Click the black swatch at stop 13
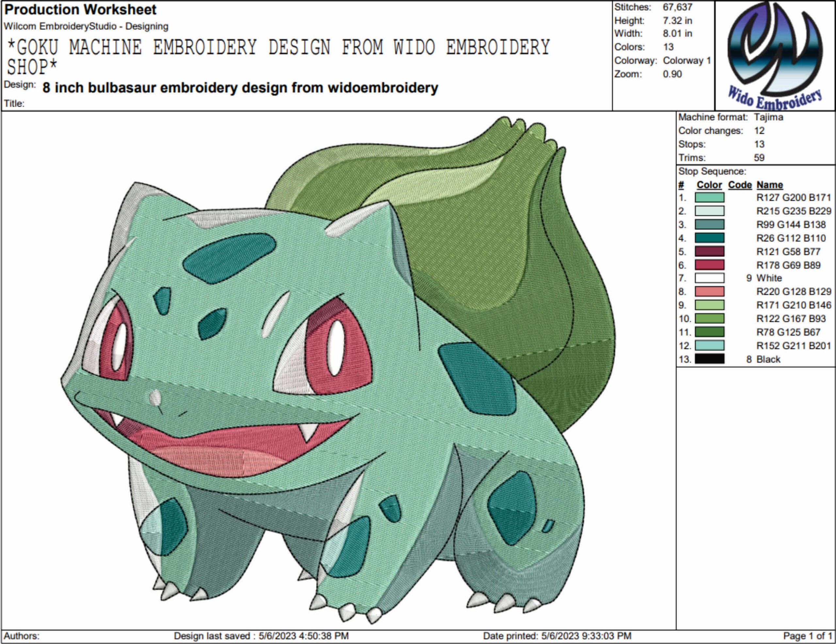Screen dimensions: 836x644 pyautogui.click(x=709, y=359)
